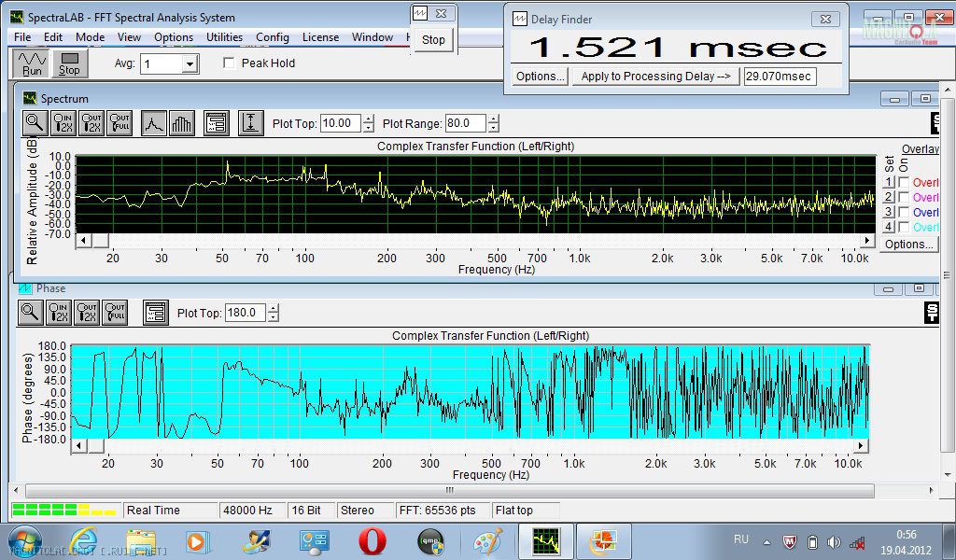Open Paint from the taskbar
956x560 pixels.
click(487, 541)
